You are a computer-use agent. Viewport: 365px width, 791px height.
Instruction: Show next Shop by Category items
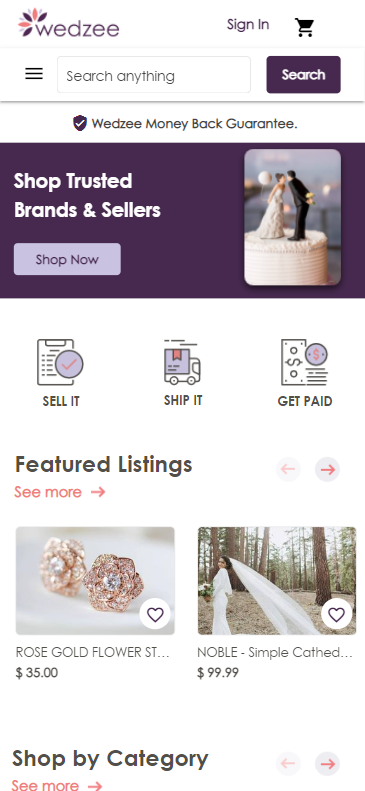tap(328, 764)
